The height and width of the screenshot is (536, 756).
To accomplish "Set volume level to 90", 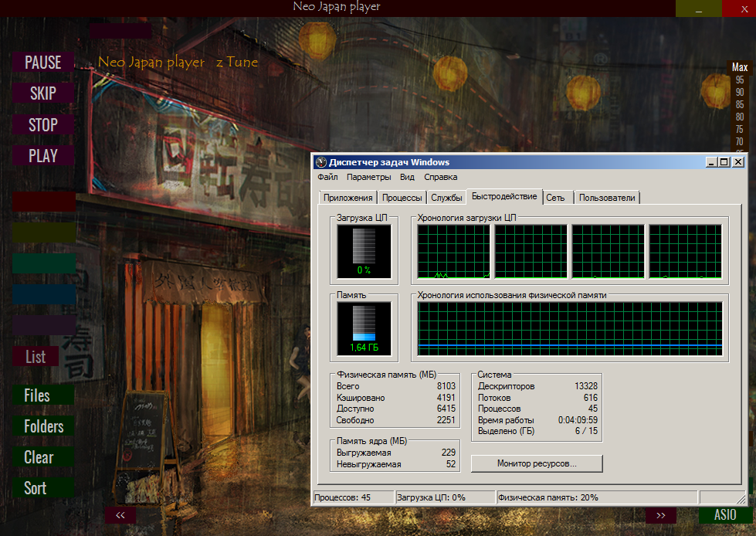I will point(740,92).
